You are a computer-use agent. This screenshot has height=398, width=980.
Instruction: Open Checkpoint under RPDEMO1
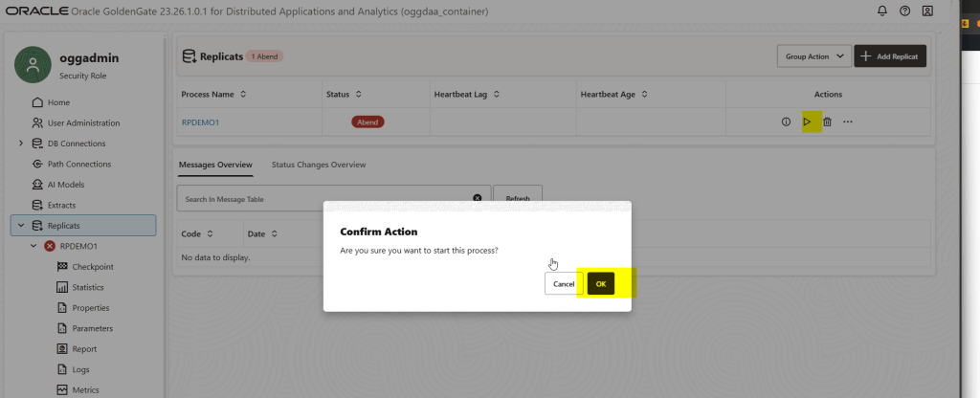93,267
